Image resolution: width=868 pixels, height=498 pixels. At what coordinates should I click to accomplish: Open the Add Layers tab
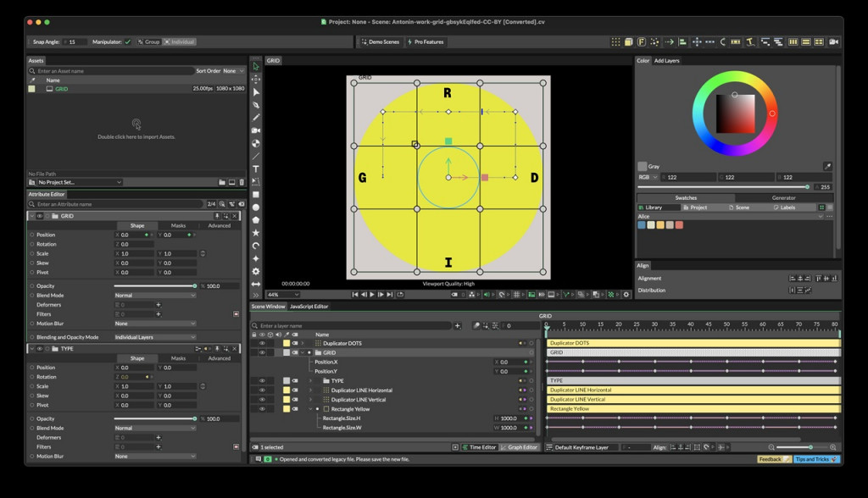pyautogui.click(x=666, y=61)
